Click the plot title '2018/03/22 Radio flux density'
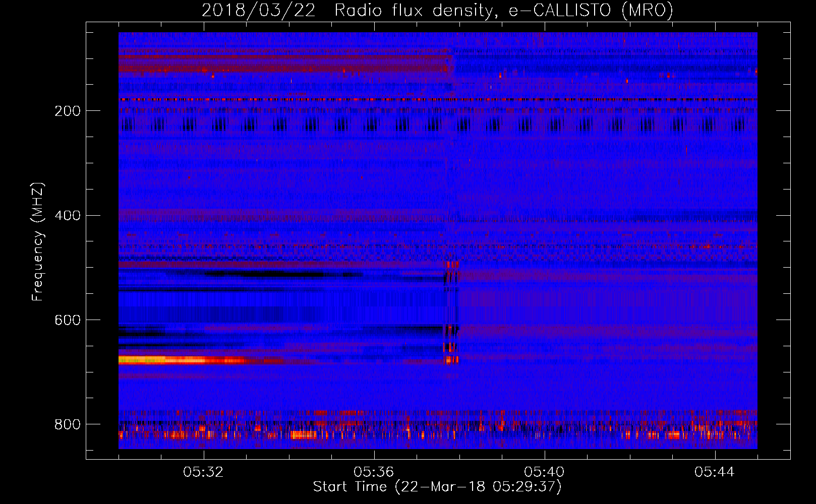The height and width of the screenshot is (504, 816). [437, 10]
